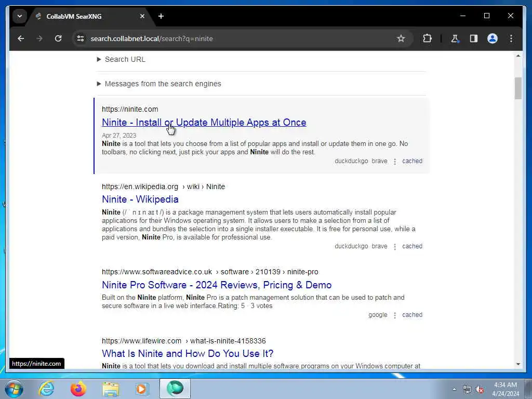Click the Apr 27, 2023 date text
The image size is (532, 399).
(x=119, y=136)
